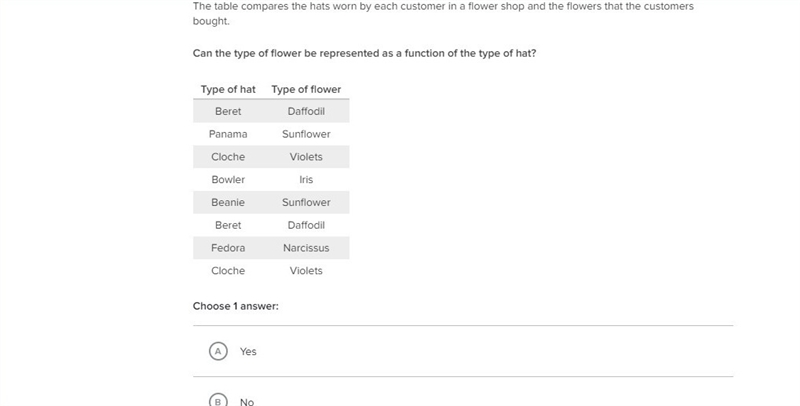Choose the Yes answer text
Viewport: 800px width, 406px height.
click(x=248, y=351)
